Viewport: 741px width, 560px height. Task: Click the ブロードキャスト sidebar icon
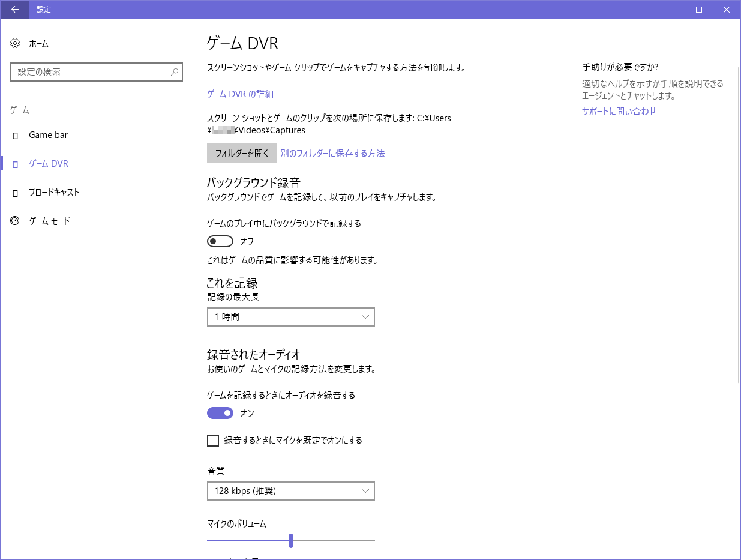pyautogui.click(x=15, y=193)
